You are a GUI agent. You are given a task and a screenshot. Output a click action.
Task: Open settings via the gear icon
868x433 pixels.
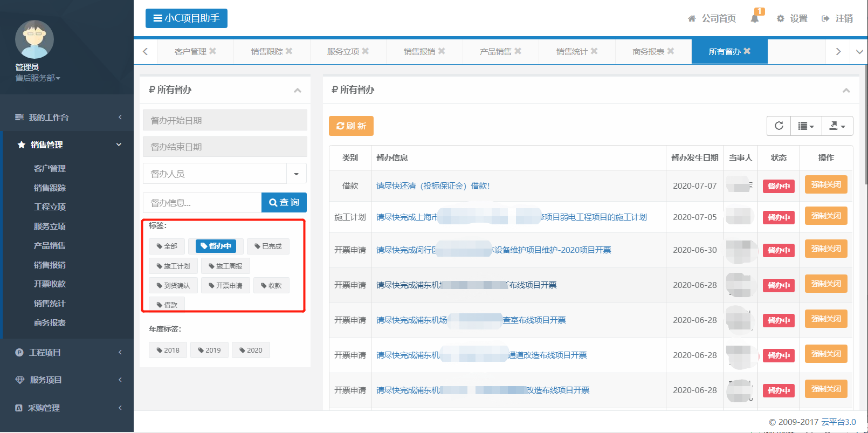(x=781, y=18)
